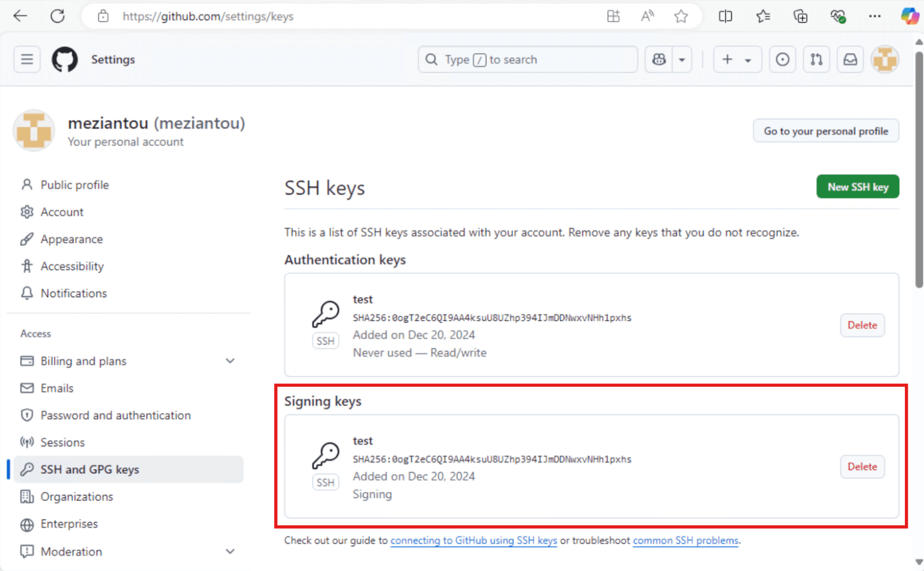Start read aloud for the page

pyautogui.click(x=647, y=16)
